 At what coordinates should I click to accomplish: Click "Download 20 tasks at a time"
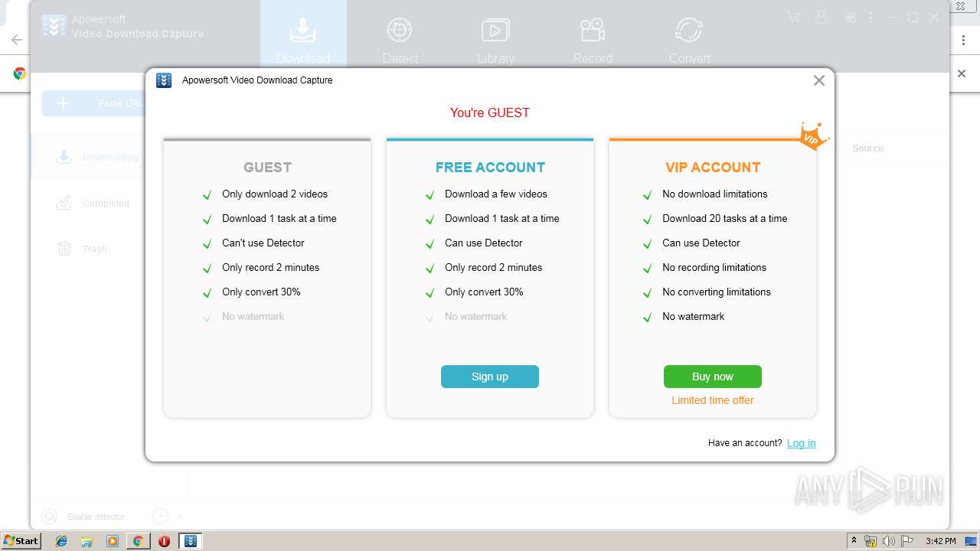tap(725, 218)
